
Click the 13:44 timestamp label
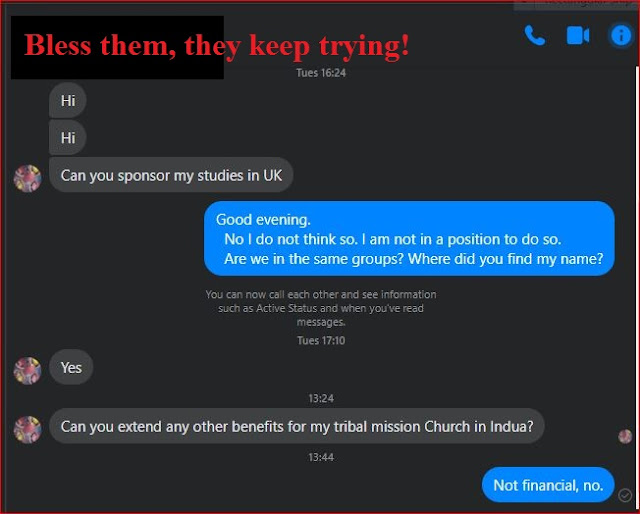[x=321, y=457]
